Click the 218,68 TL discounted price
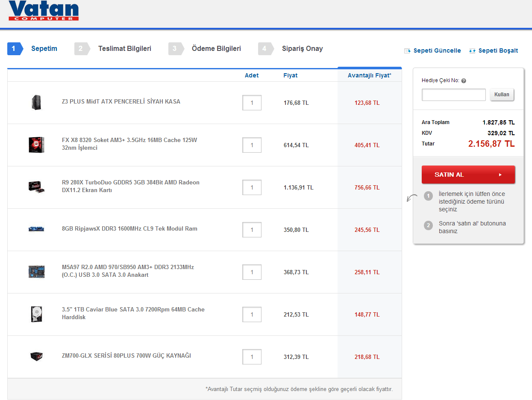Screen dimensions: 532x400 367,357
